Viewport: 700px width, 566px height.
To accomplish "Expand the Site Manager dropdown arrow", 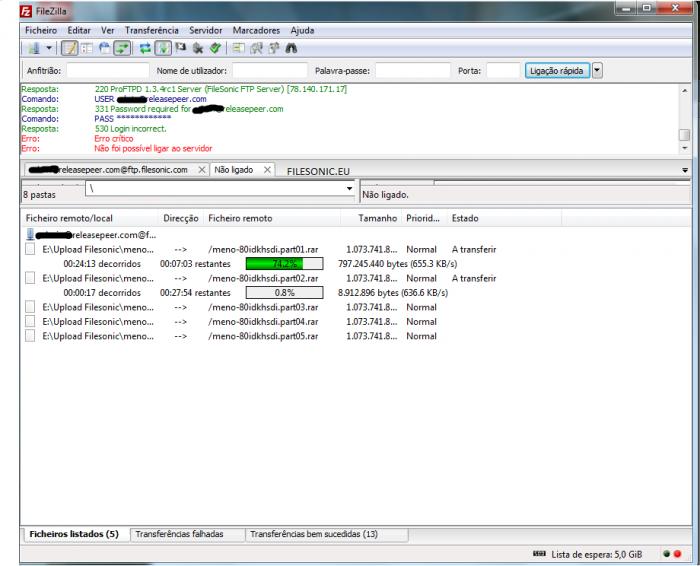I will pos(48,46).
